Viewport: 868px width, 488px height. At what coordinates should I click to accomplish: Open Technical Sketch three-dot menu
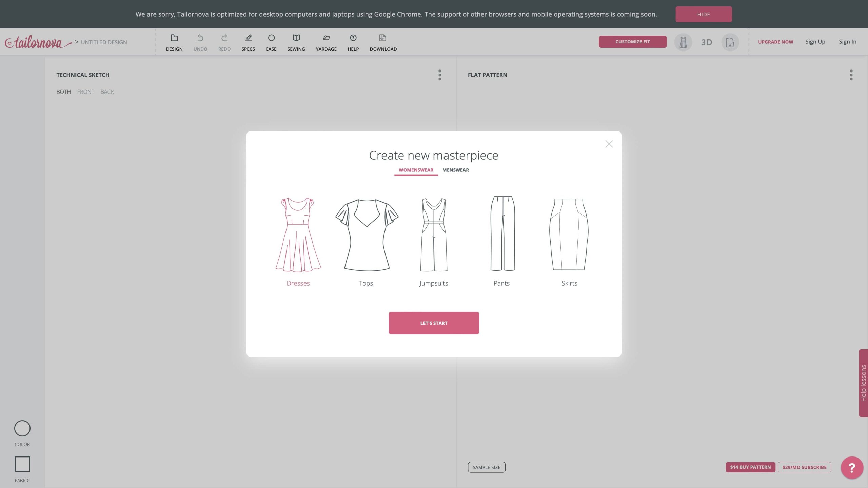click(x=440, y=75)
